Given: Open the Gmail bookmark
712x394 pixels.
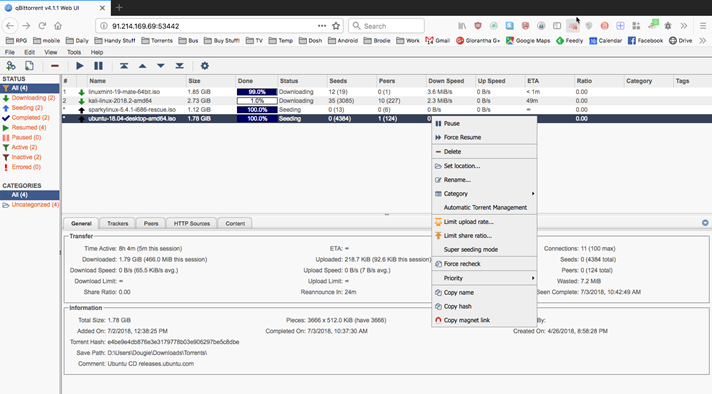Looking at the screenshot, I should 437,40.
